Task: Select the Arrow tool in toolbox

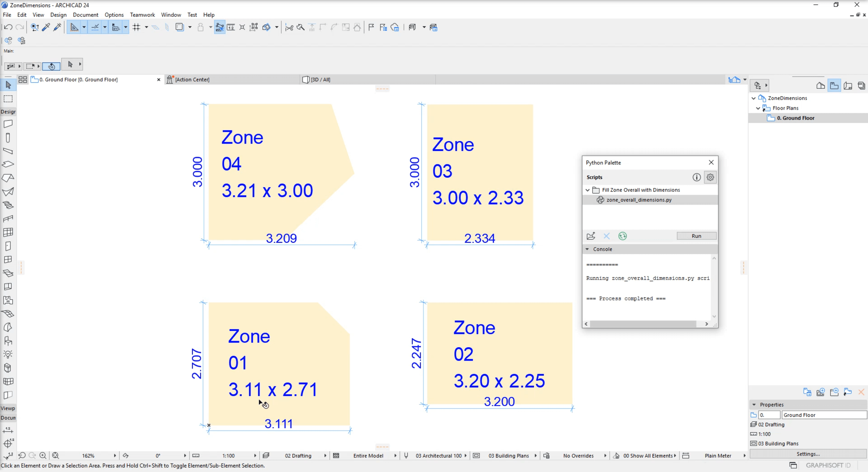Action: (x=8, y=85)
